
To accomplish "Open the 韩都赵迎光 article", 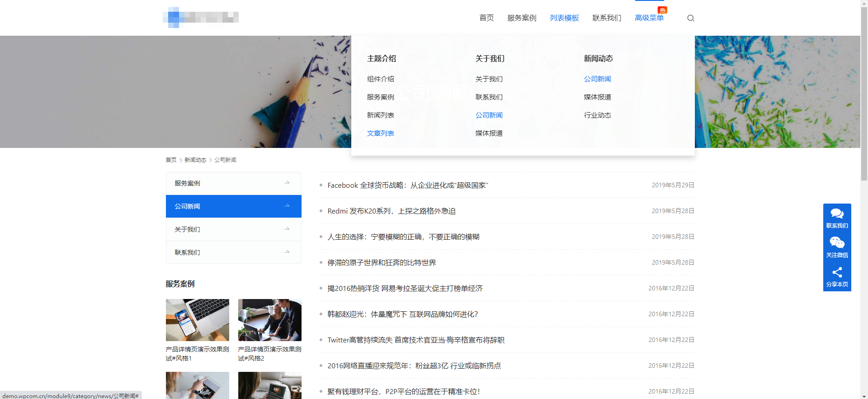I will click(x=403, y=314).
